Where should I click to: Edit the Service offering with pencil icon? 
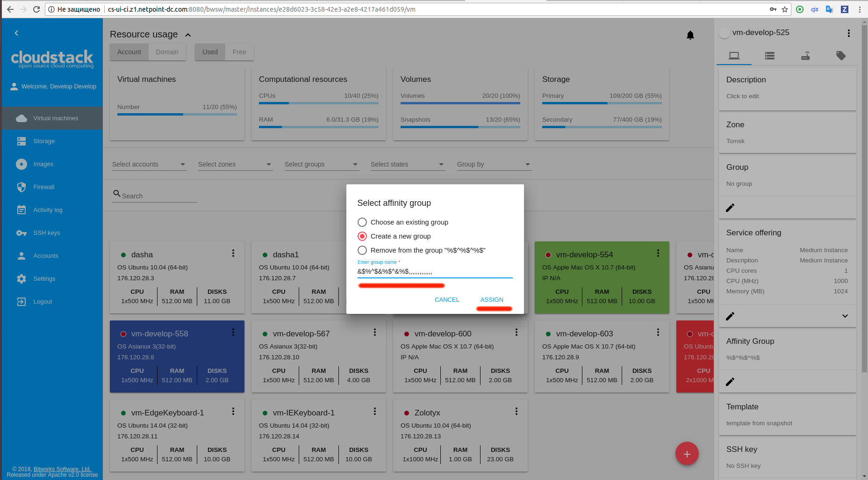[730, 316]
